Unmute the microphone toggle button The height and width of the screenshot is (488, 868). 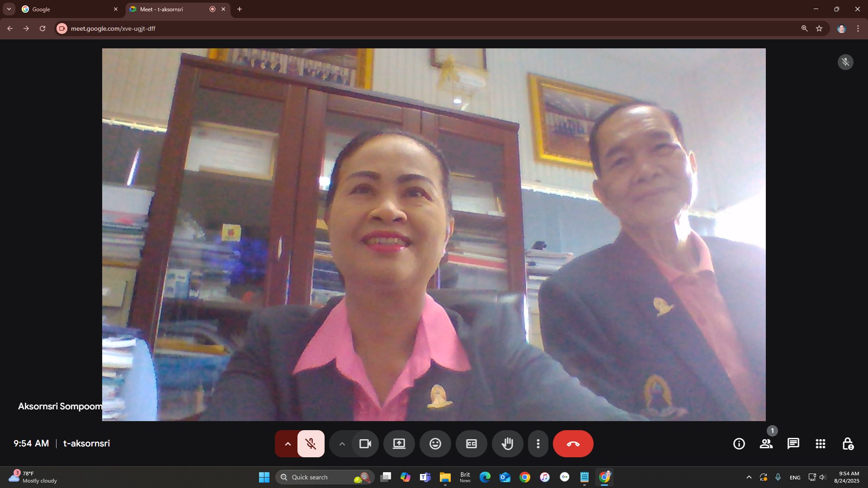[311, 444]
